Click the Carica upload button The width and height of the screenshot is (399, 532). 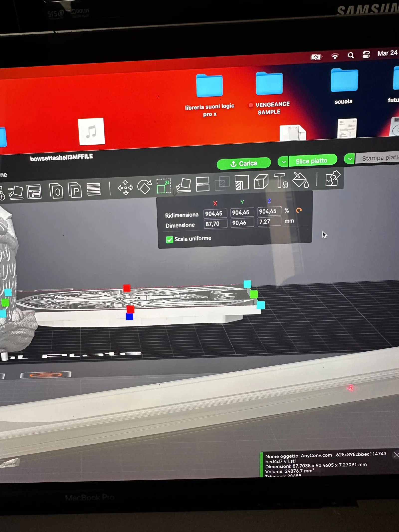point(244,164)
